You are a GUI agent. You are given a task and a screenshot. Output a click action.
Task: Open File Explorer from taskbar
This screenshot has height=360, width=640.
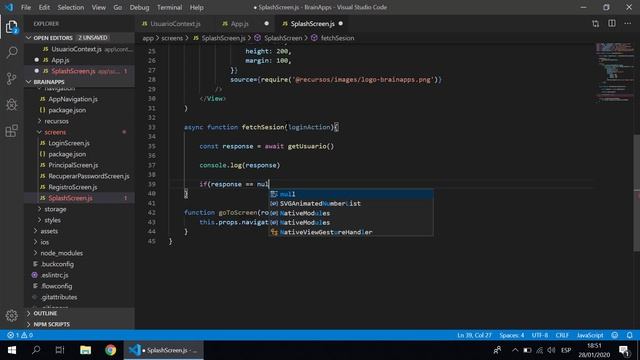85,350
